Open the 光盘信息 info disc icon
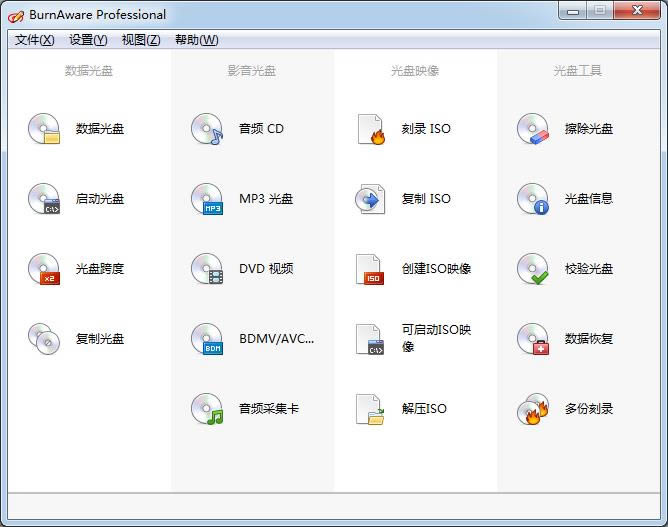The image size is (668, 527). (x=533, y=199)
